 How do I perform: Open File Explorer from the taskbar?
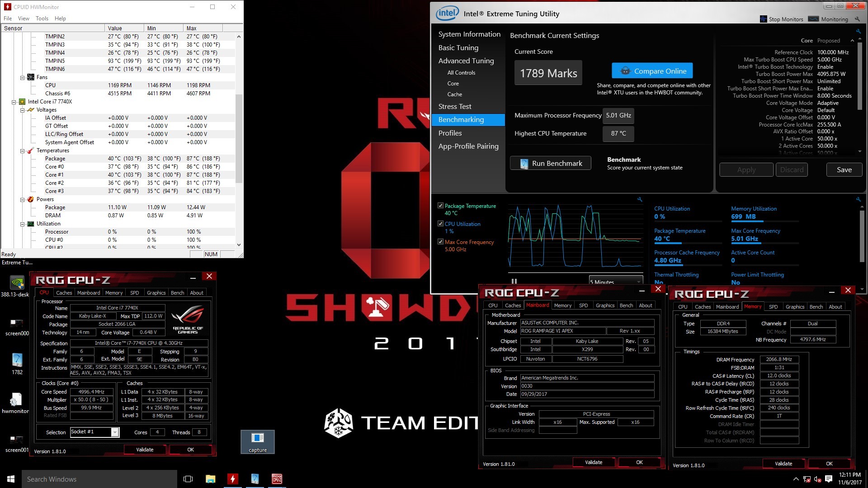[x=210, y=479]
